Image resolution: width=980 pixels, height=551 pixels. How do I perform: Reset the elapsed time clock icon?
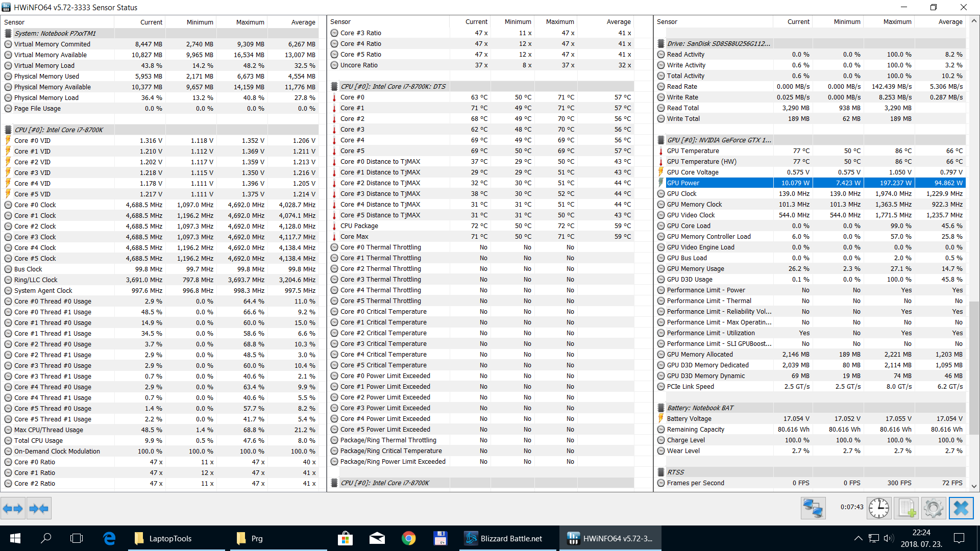[879, 508]
